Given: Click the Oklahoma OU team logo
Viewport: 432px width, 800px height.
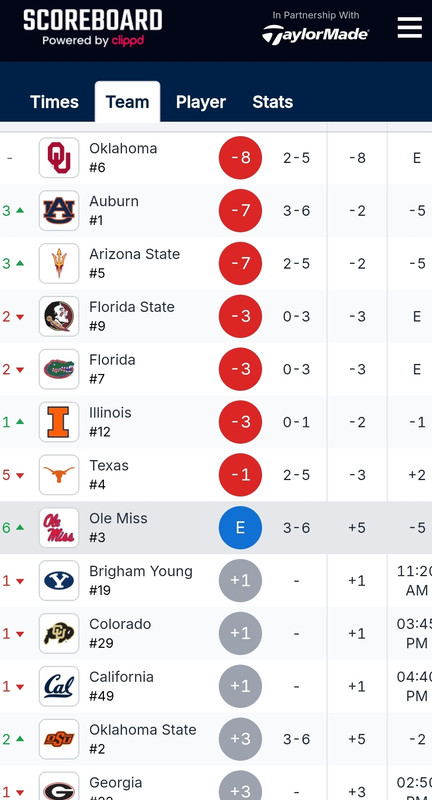Looking at the screenshot, I should (x=59, y=158).
